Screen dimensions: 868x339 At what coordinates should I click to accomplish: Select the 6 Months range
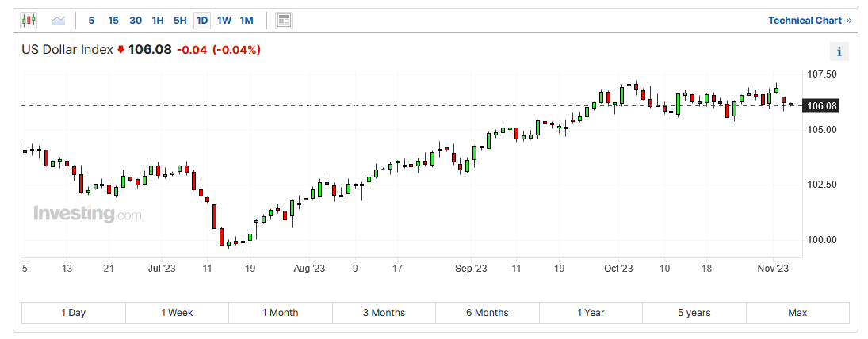488,313
